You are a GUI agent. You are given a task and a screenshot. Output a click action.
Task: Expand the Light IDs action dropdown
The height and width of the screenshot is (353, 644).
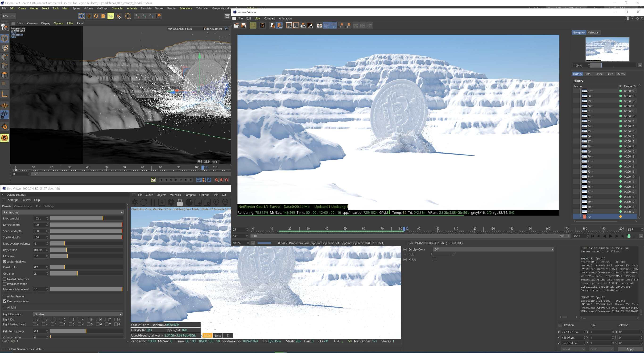pos(78,314)
